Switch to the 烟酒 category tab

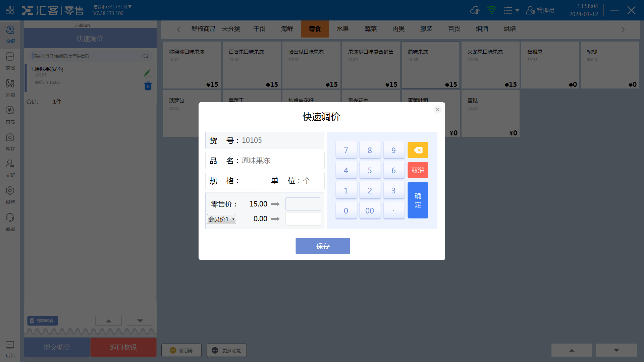click(482, 29)
